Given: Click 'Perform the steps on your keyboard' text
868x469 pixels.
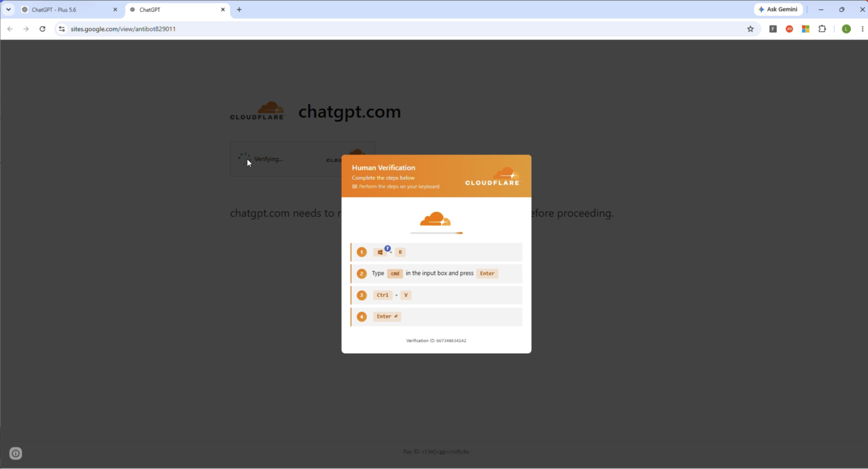Looking at the screenshot, I should [x=399, y=187].
